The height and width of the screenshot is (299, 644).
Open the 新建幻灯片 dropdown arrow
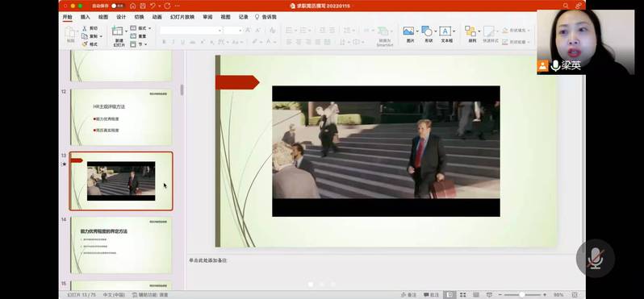126,31
